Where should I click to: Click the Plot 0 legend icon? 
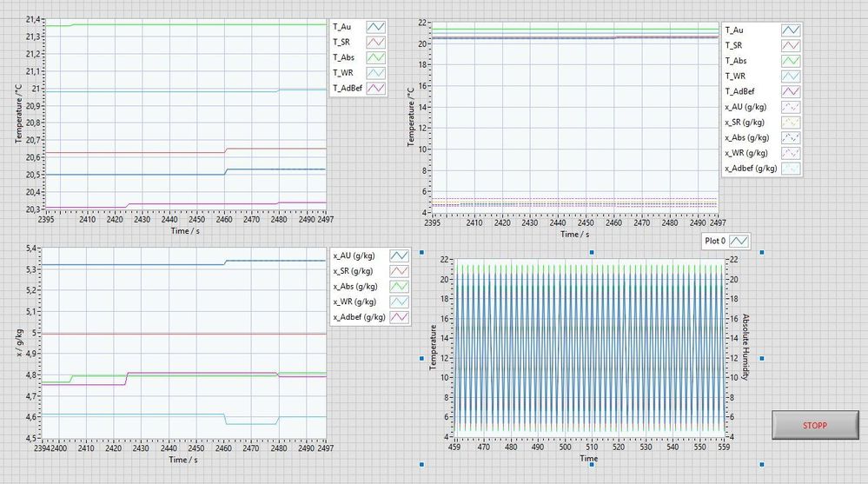coord(739,241)
